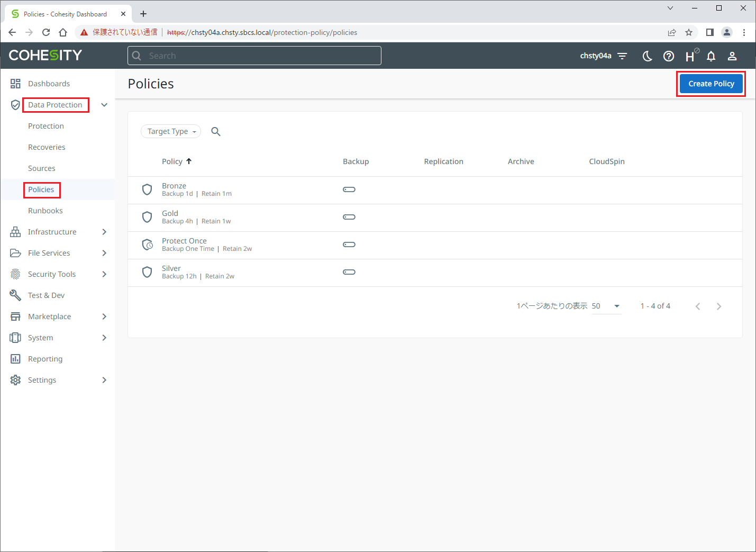The width and height of the screenshot is (756, 552).
Task: Click the Gold policy shield icon
Action: (147, 217)
